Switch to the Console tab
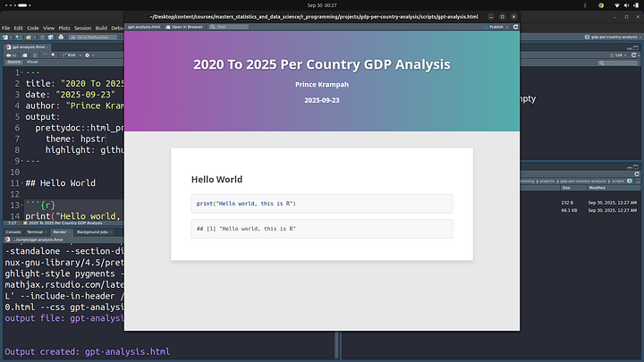Screen dimensions: 644x362 coord(13,232)
